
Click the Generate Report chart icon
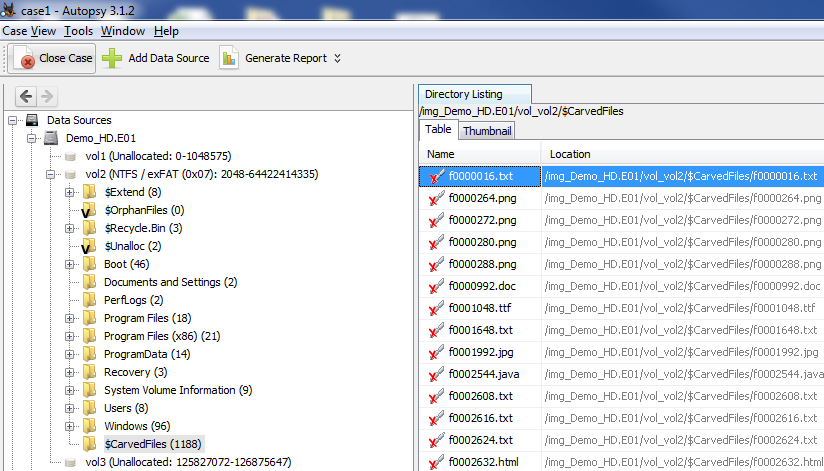click(229, 58)
